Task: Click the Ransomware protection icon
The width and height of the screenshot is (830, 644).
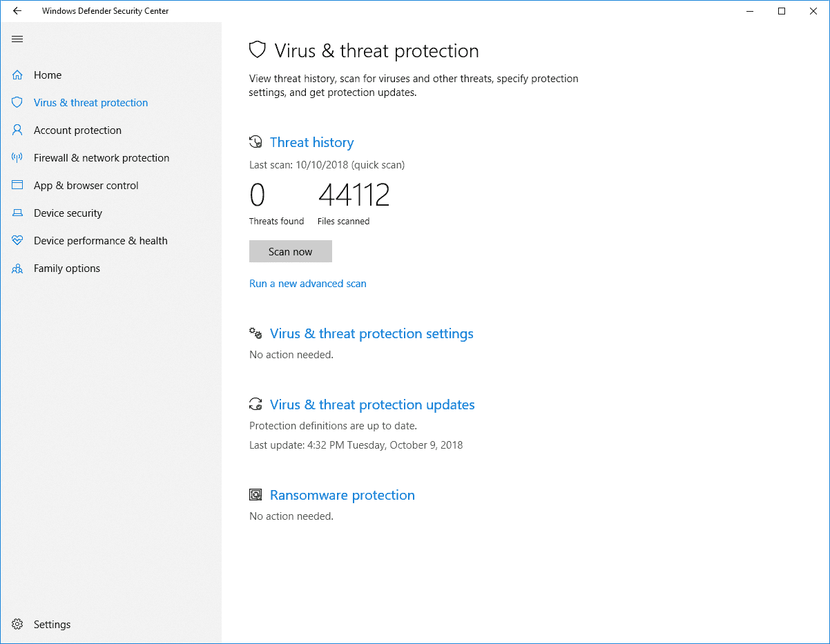Action: [x=255, y=495]
